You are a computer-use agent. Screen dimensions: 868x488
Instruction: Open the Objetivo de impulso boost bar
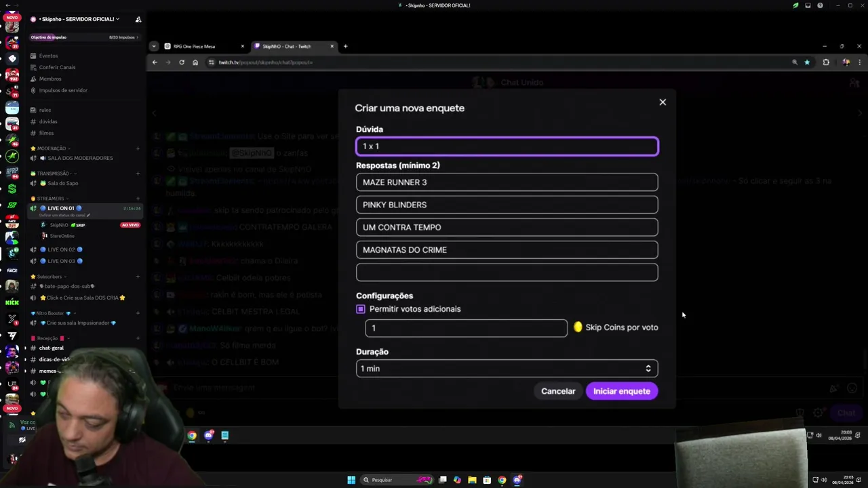point(85,37)
